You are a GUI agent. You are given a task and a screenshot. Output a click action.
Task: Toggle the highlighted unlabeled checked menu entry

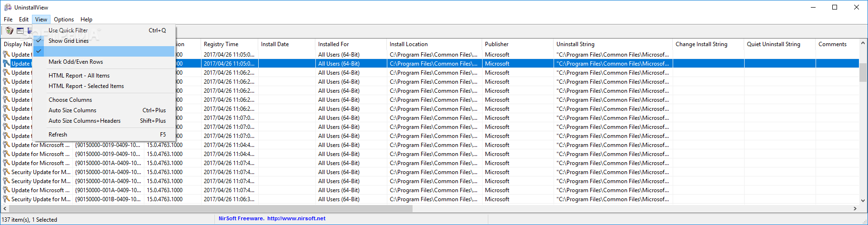click(x=104, y=51)
